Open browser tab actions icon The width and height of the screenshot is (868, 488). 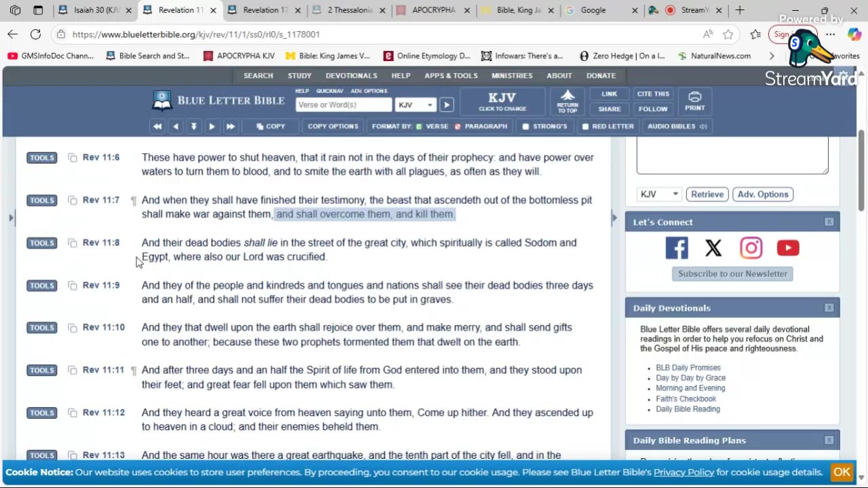coord(38,10)
